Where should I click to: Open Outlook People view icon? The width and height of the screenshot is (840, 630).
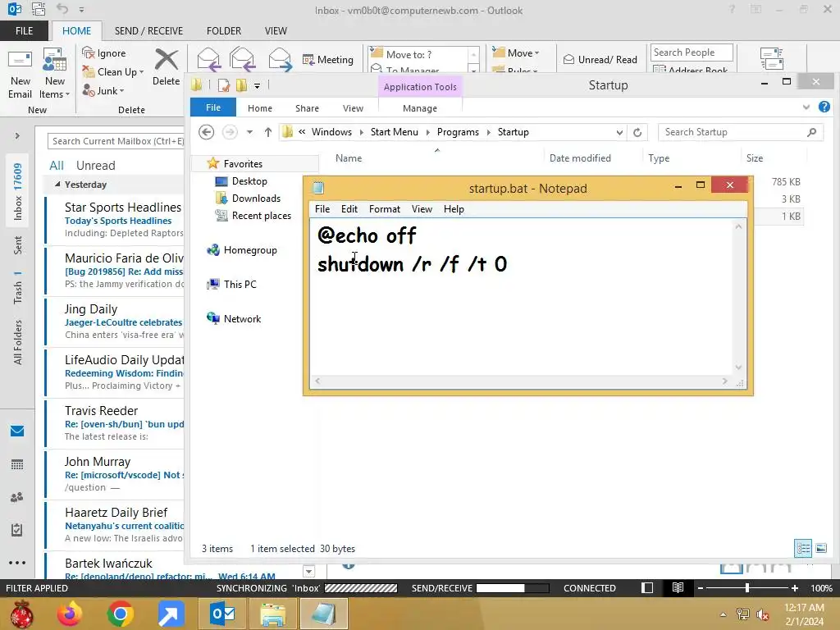click(17, 497)
